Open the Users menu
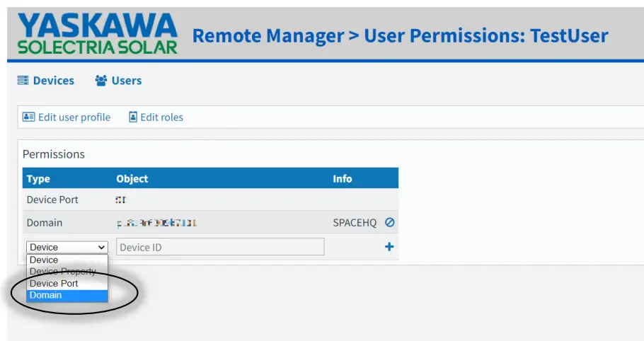Image resolution: width=644 pixels, height=341 pixels. pos(127,81)
